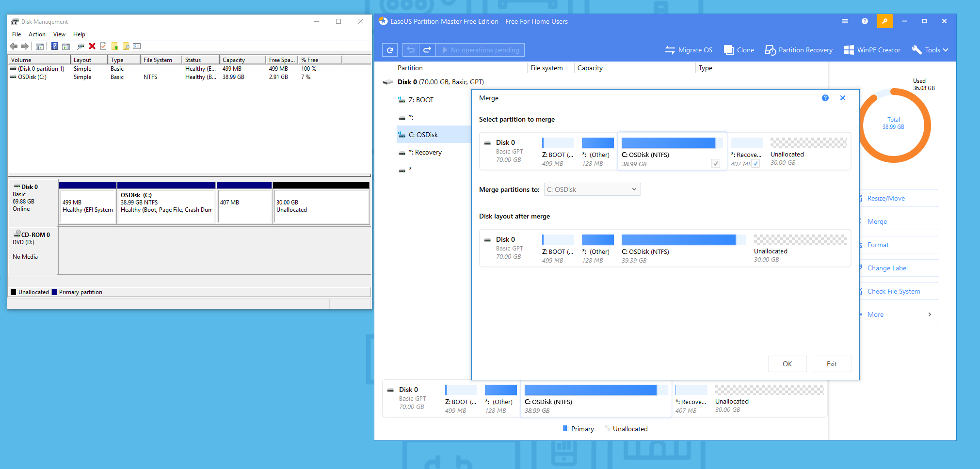Viewport: 980px width, 469px height.
Task: Open Disk Management's File menu
Action: [16, 34]
